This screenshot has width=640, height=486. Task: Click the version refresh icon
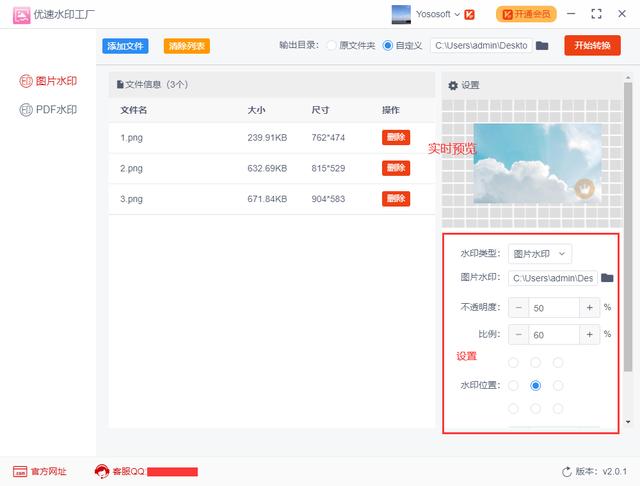(567, 472)
